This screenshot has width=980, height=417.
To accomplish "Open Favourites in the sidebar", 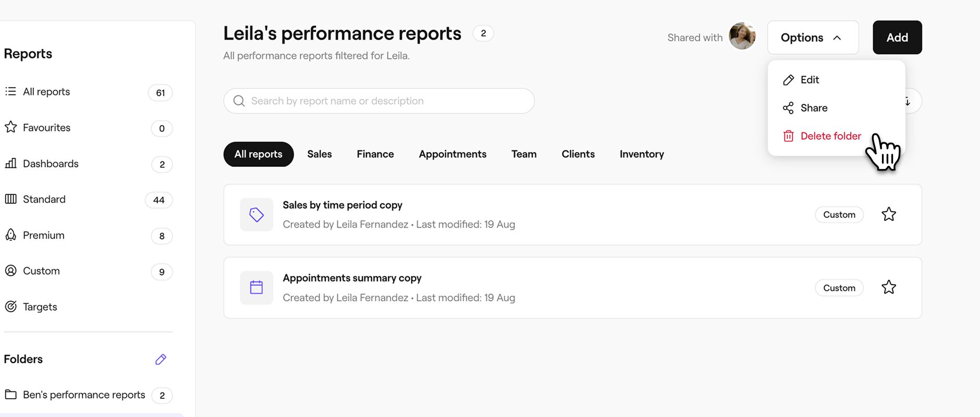I will click(46, 128).
